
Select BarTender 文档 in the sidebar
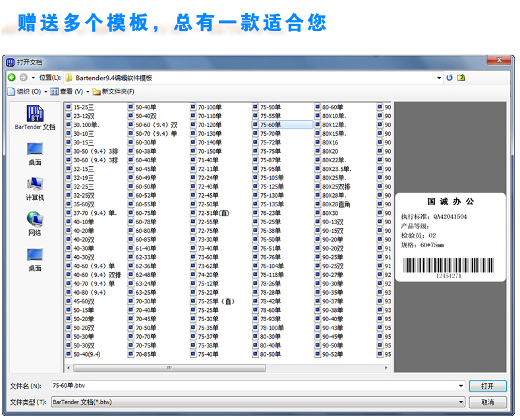point(35,117)
